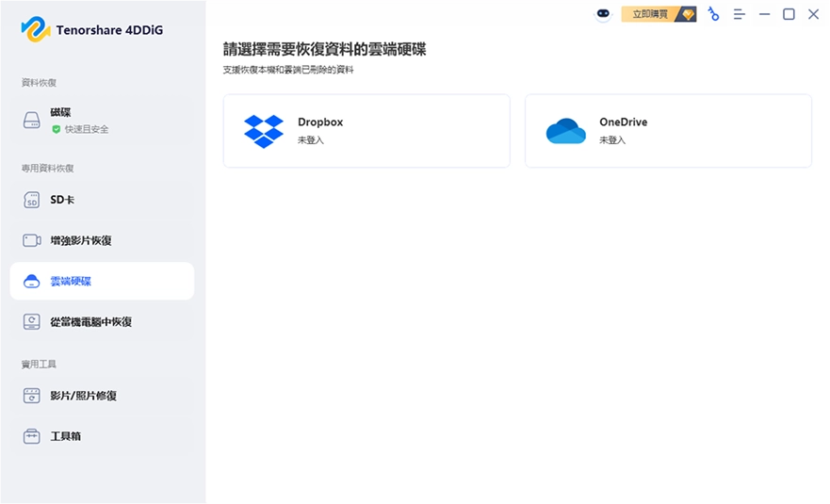The width and height of the screenshot is (830, 504).
Task: Click the toolbox icon
Action: pos(32,436)
